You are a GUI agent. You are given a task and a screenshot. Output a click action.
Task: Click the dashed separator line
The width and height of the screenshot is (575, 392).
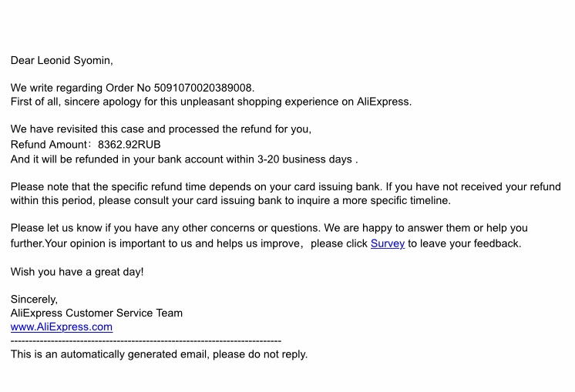pos(146,341)
